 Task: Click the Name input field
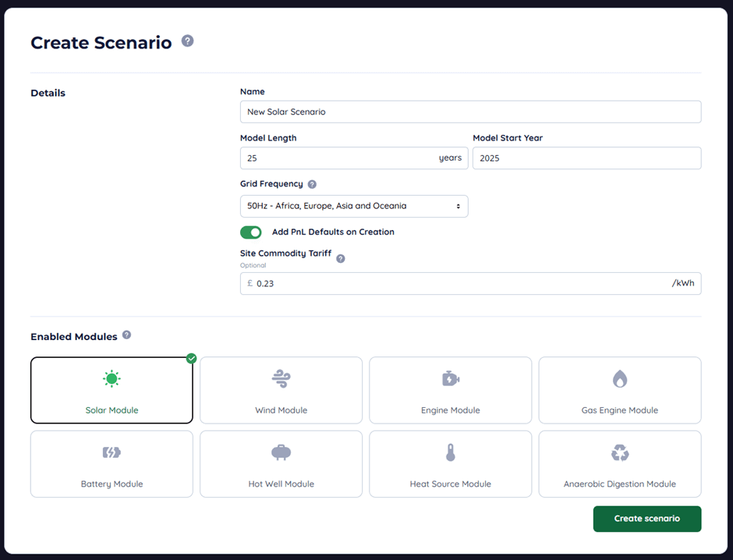[470, 112]
